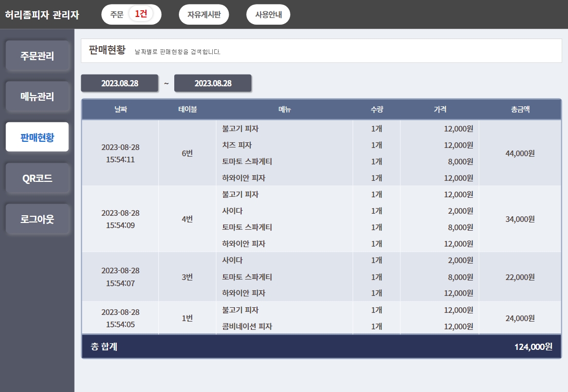This screenshot has width=568, height=392.
Task: Open the 자유게시판 board
Action: (204, 14)
